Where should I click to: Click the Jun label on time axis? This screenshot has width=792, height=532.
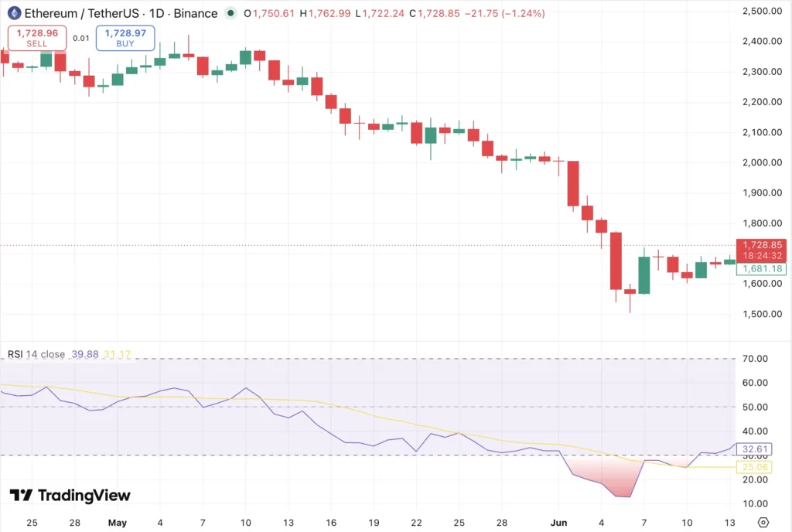[x=558, y=523]
